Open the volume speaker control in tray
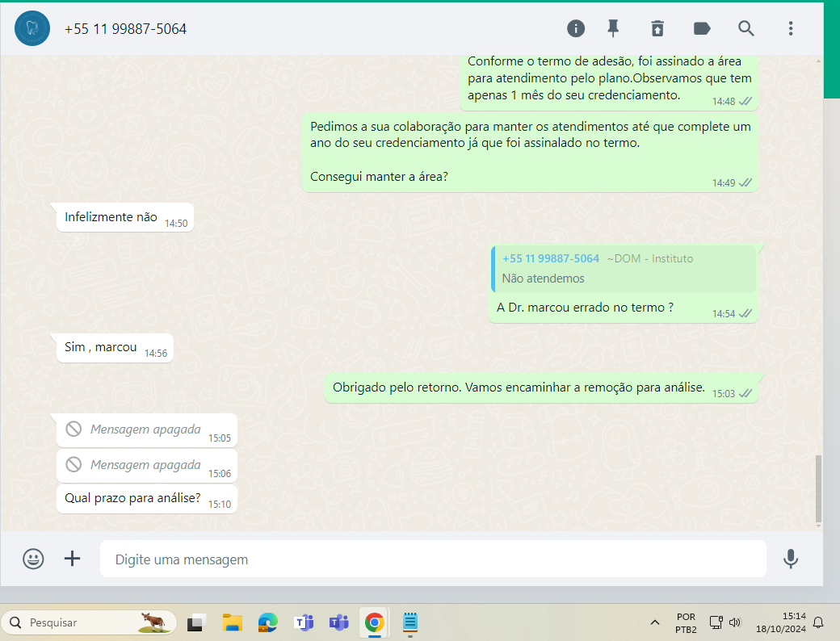 point(735,622)
